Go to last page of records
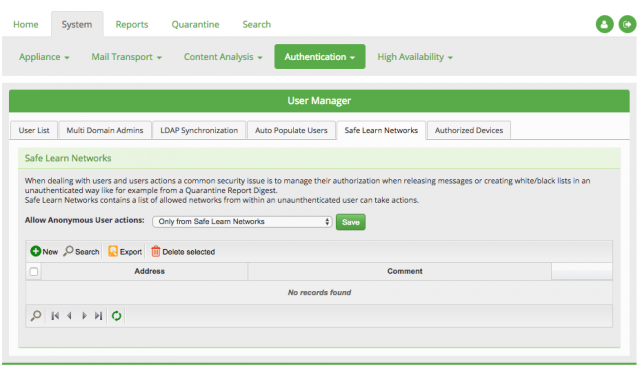The height and width of the screenshot is (371, 640). pyautogui.click(x=98, y=315)
